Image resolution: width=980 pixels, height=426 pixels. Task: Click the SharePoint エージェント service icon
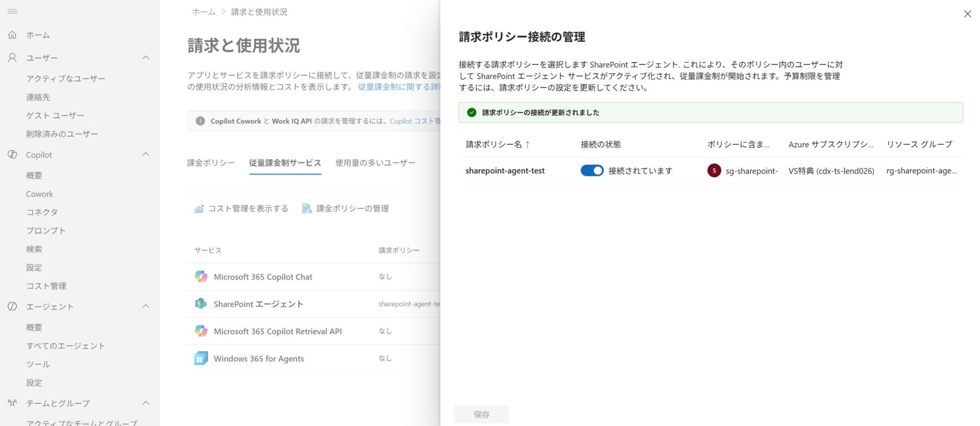click(201, 304)
